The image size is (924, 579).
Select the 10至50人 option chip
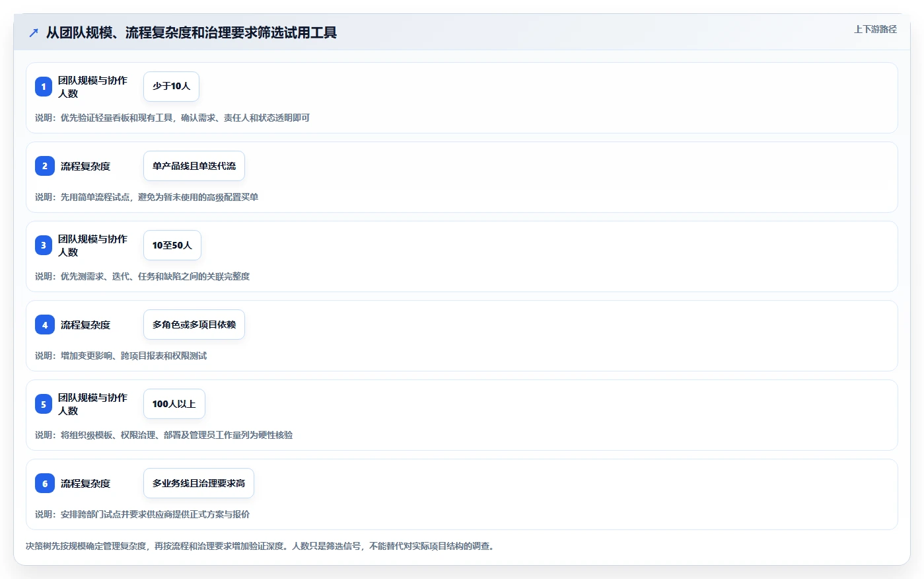coord(172,245)
